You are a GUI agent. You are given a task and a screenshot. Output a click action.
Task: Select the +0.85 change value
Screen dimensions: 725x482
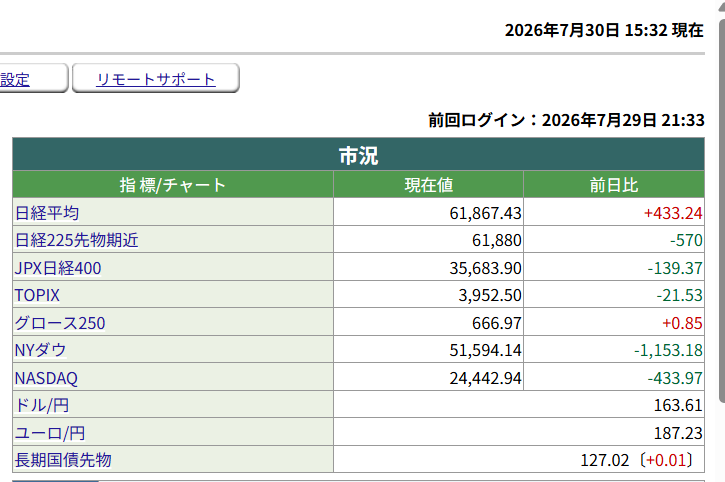tap(682, 323)
